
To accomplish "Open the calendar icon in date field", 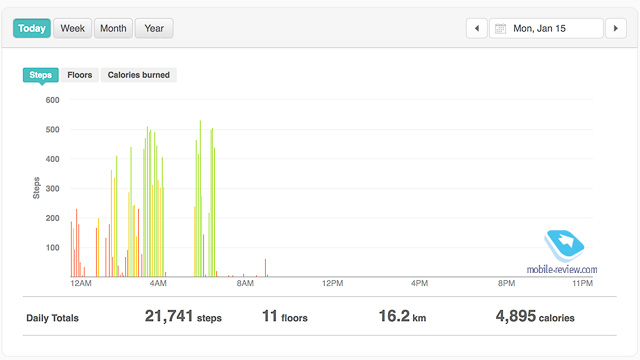I will click(500, 29).
